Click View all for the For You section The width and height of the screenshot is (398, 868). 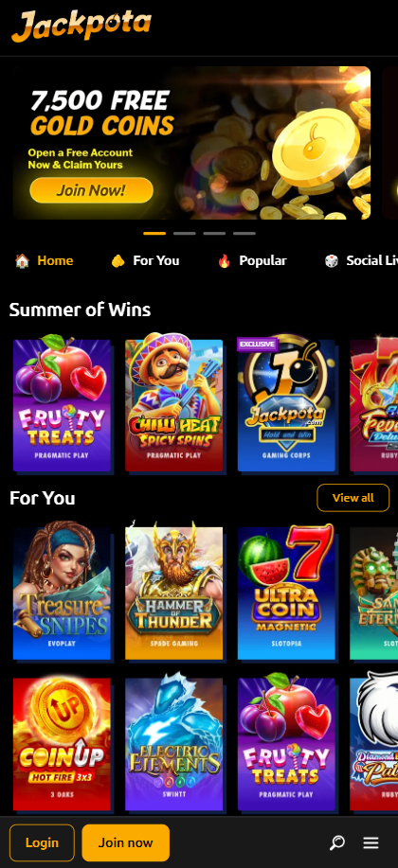click(353, 498)
